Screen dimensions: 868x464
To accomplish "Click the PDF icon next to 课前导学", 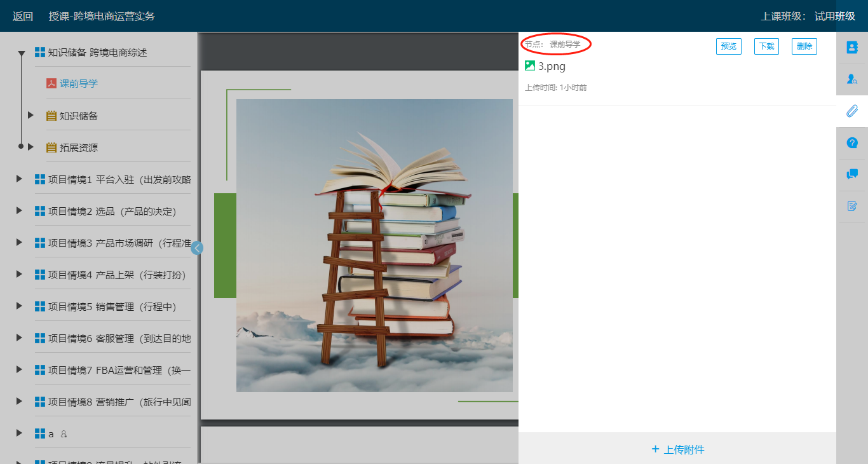I will (51, 83).
